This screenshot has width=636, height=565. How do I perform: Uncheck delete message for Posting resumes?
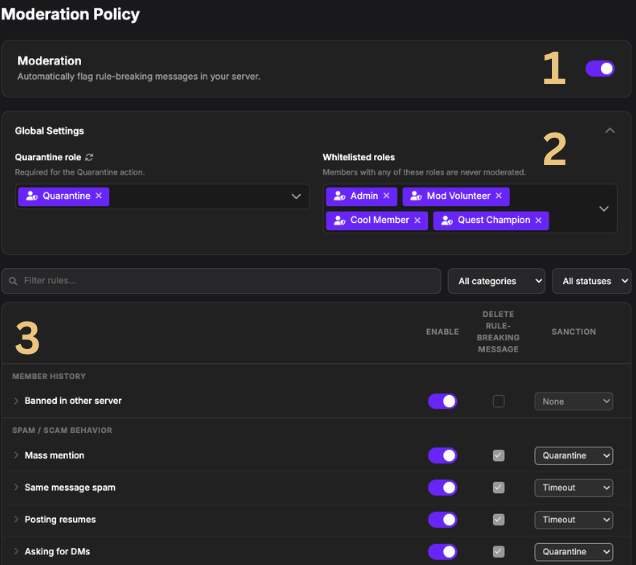(x=498, y=520)
